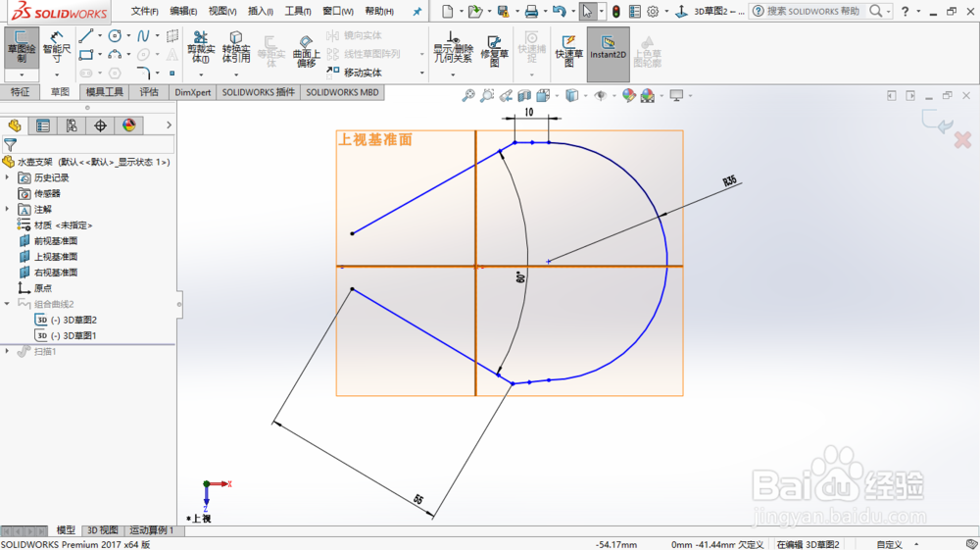Select the Circle sketch tool
980x550 pixels.
[115, 35]
